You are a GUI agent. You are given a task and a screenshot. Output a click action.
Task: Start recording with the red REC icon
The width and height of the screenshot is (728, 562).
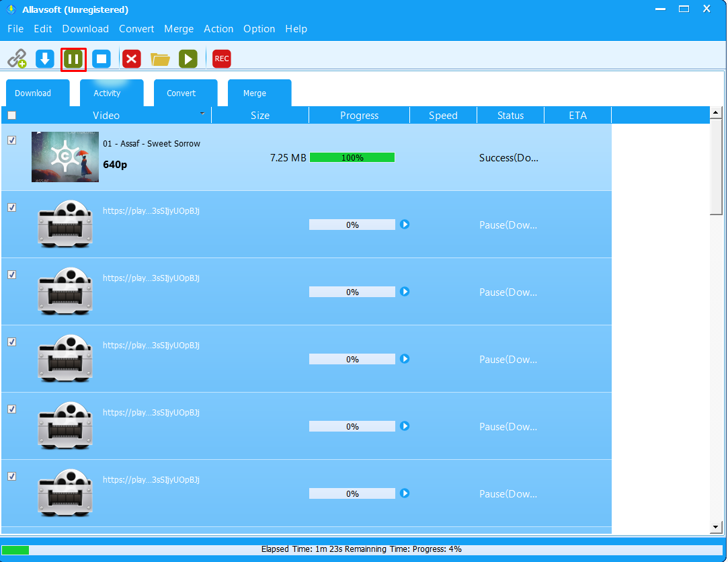tap(221, 59)
